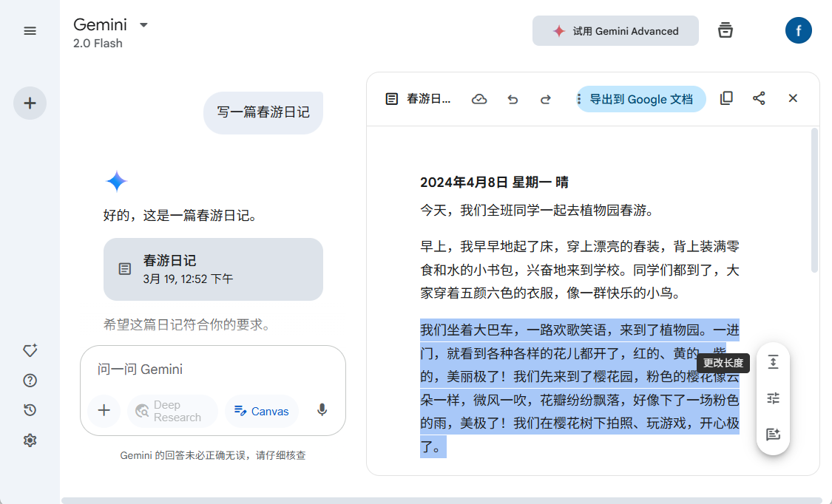Enable Canvas mode in the input bar
This screenshot has width=832, height=504.
pos(261,411)
